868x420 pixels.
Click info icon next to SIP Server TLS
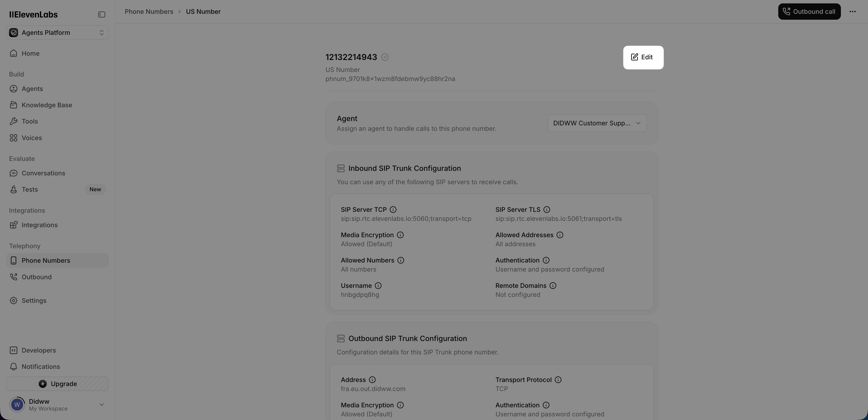[547, 210]
